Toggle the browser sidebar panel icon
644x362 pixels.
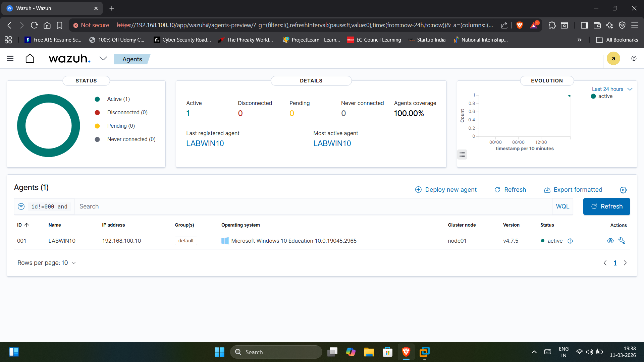584,25
